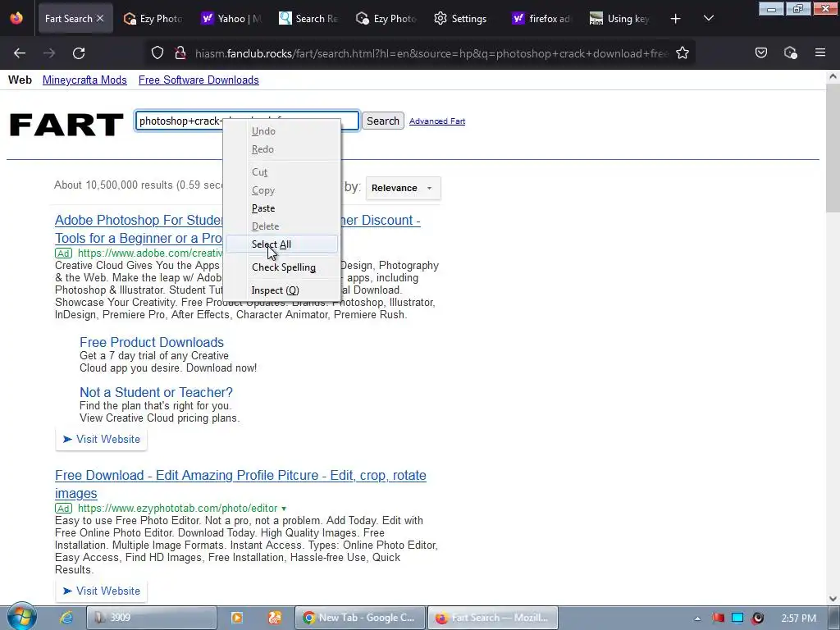Screen dimensions: 840x630
Task: Click the extension icon next to Pocket
Action: (x=790, y=52)
